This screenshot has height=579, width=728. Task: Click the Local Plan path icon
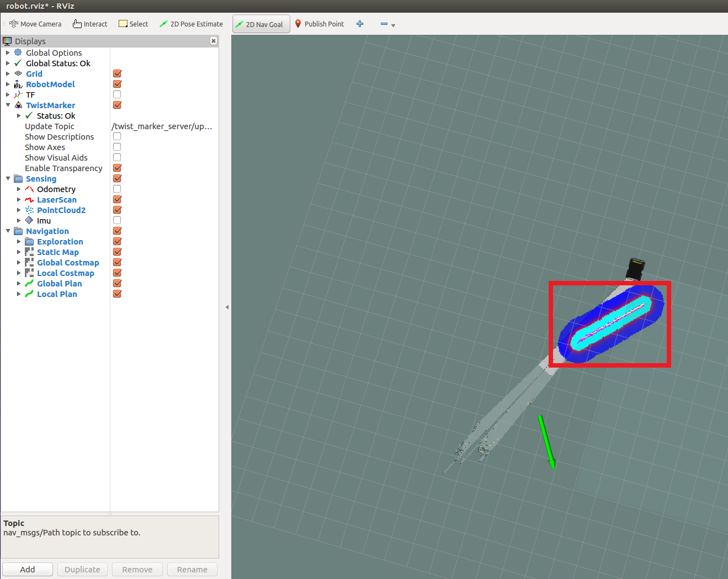pos(29,294)
